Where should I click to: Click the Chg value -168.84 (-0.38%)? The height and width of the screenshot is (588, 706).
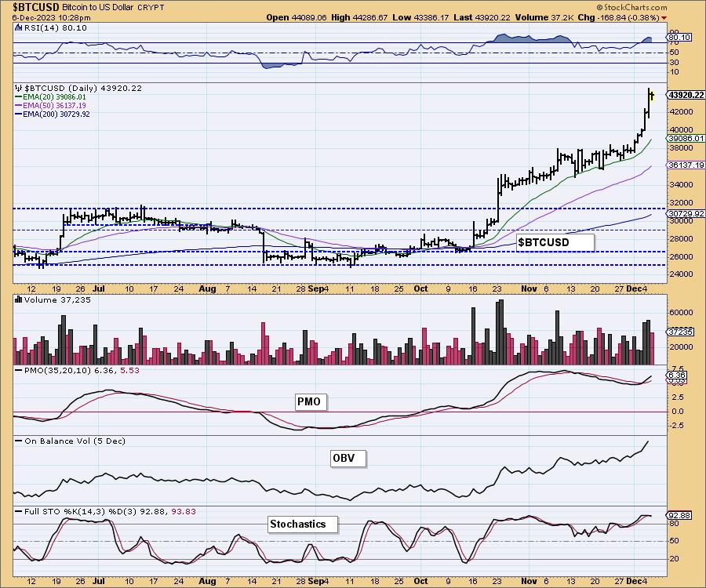(x=628, y=17)
